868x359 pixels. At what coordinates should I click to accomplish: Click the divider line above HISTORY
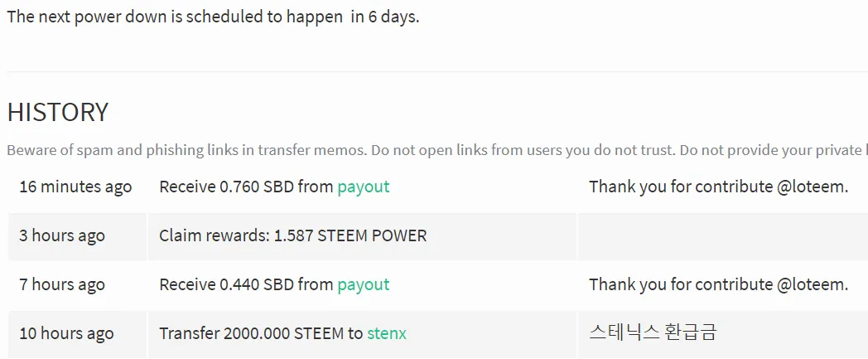click(x=437, y=71)
